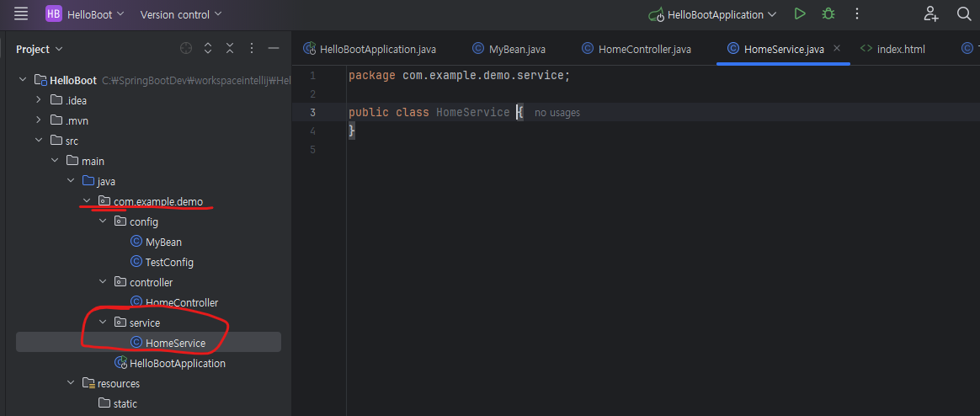Collapse the java folder
This screenshot has width=980, height=416.
tap(71, 181)
